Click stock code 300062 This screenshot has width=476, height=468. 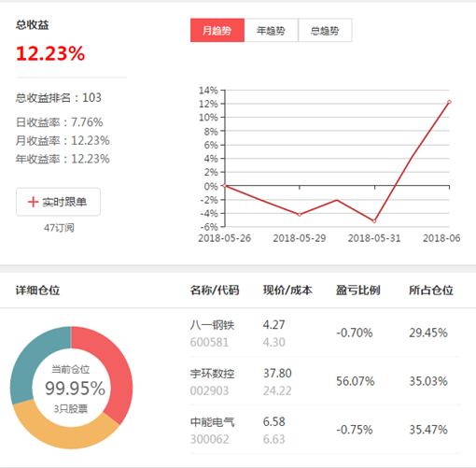(x=209, y=439)
